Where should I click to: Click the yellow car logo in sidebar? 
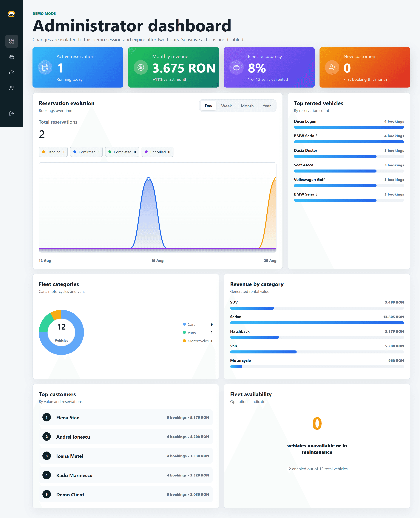(11, 14)
